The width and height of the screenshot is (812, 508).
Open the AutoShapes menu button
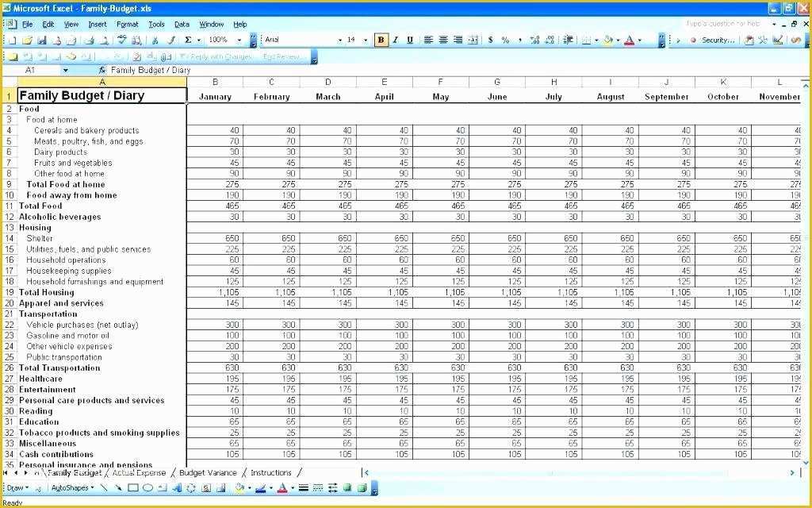(72, 488)
